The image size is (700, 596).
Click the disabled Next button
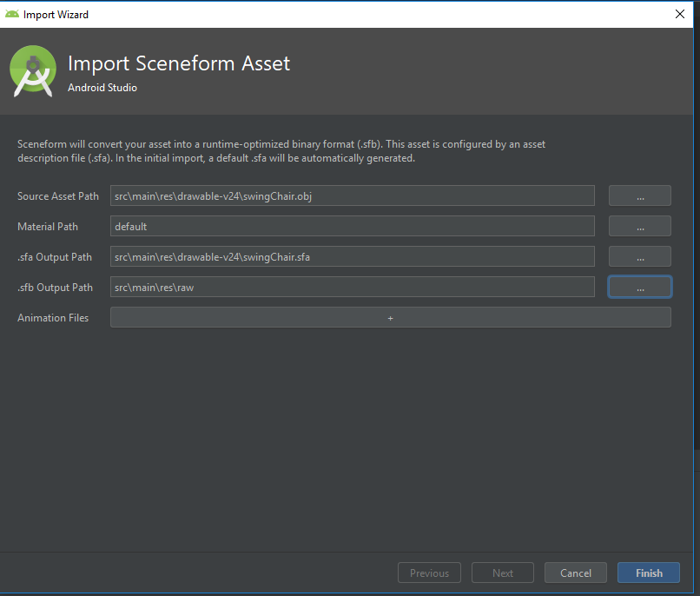[x=503, y=573]
